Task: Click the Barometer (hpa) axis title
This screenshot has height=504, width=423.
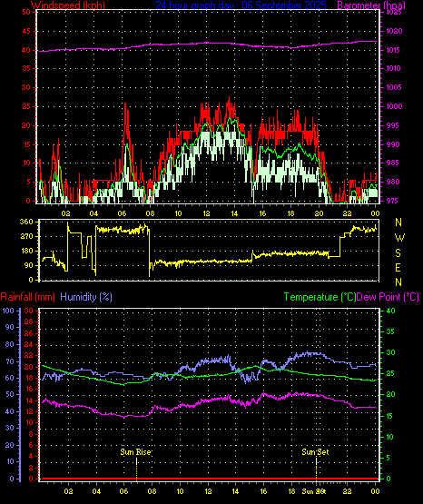Action: (x=371, y=5)
